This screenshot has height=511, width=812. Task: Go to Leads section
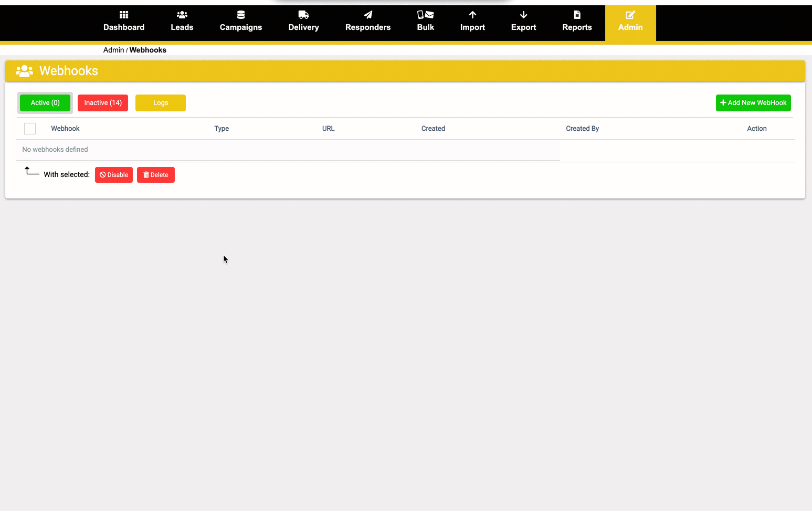pyautogui.click(x=182, y=27)
